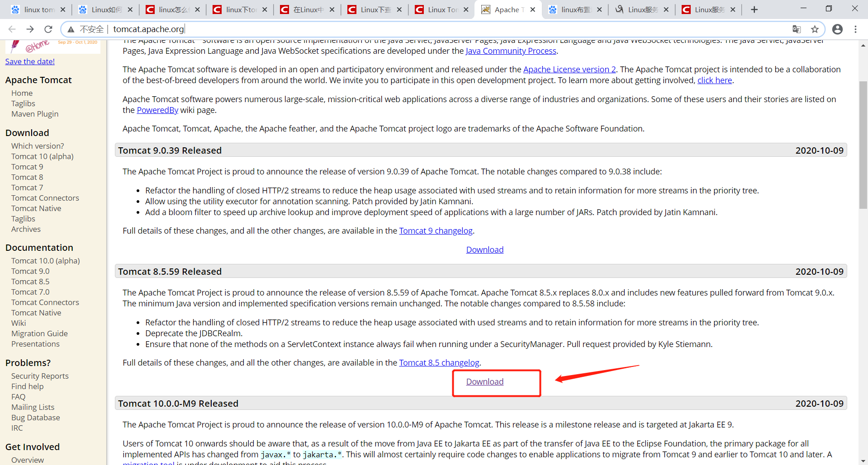Open the translate page icon
This screenshot has width=868, height=465.
pos(797,29)
